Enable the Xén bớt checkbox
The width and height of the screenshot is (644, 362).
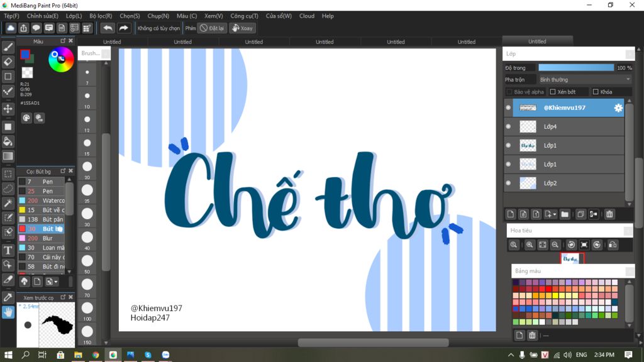[x=553, y=92]
